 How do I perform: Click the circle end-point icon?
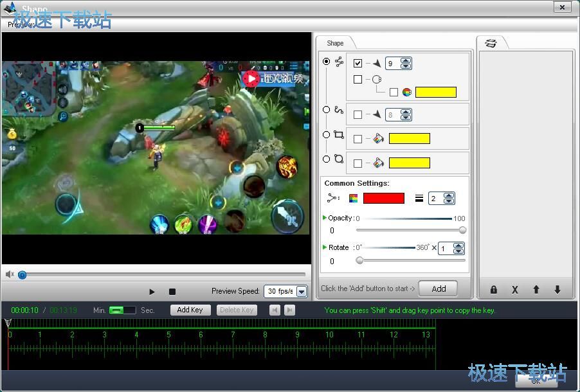pyautogui.click(x=377, y=79)
